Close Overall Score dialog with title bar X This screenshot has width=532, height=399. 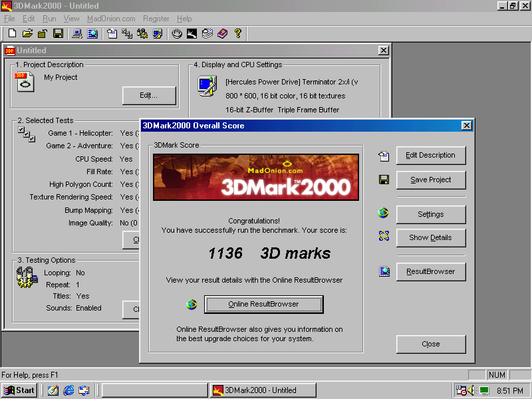click(467, 126)
